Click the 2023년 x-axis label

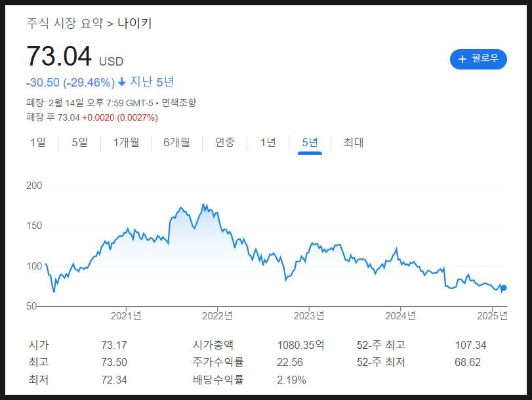point(309,316)
